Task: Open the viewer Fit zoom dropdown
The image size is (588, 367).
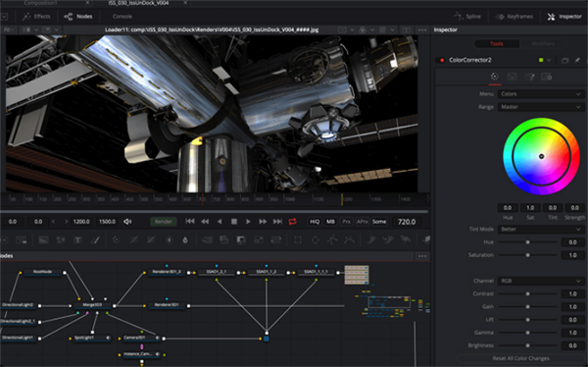Action: click(x=9, y=29)
